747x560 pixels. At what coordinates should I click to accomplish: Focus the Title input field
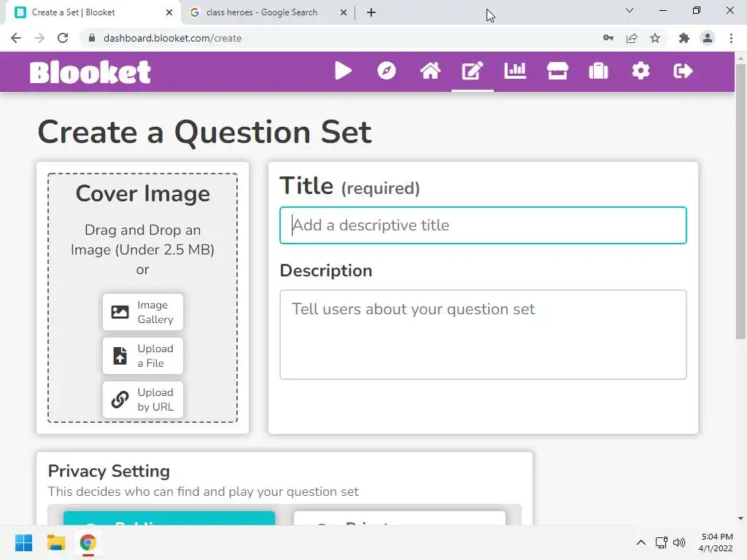click(x=483, y=225)
